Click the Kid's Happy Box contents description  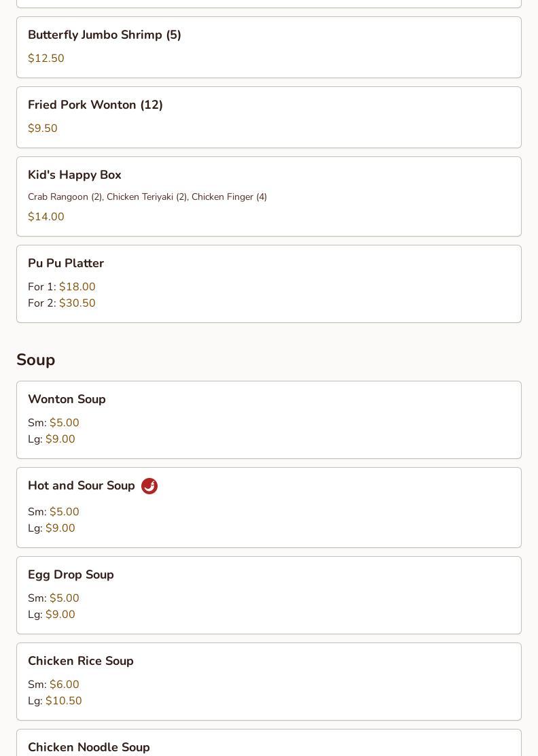pos(147,196)
